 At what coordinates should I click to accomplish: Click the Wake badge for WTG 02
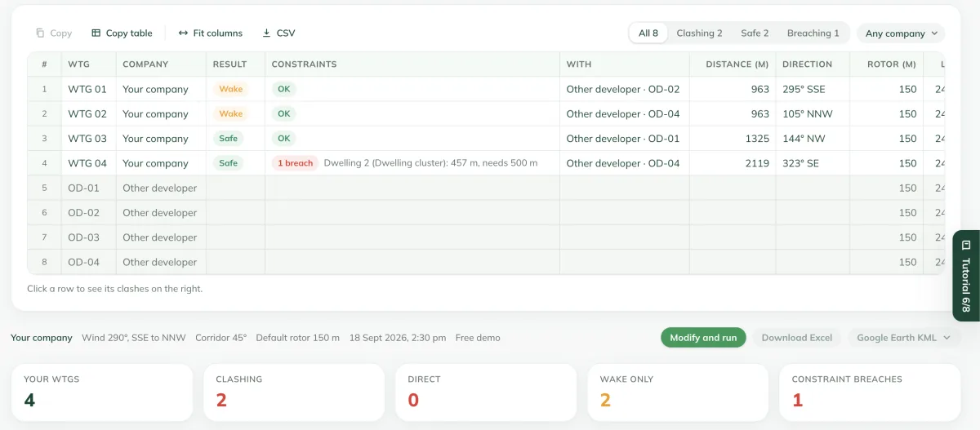(x=231, y=114)
